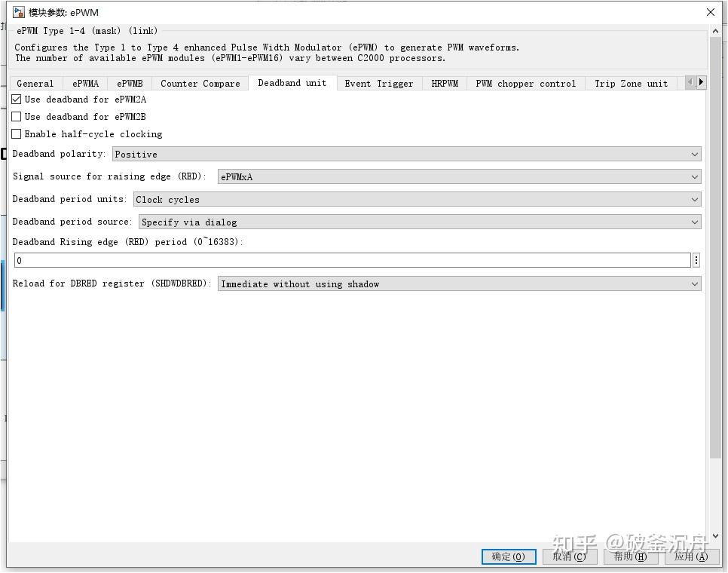
Task: Enable half-cycle clocking
Action: (x=16, y=133)
